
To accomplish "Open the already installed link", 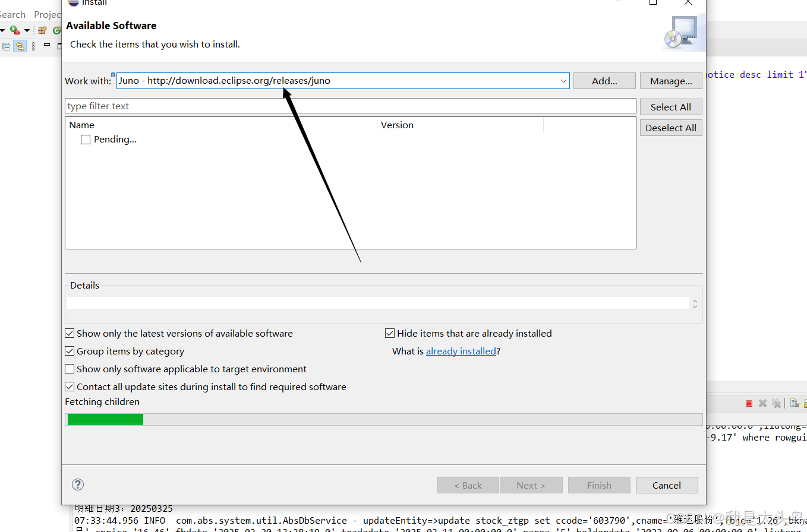I will click(x=461, y=351).
